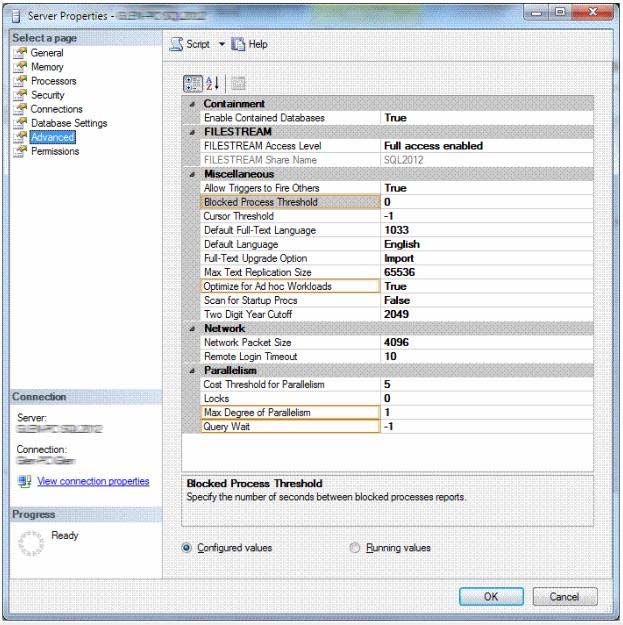Collapse the Parallelism category
This screenshot has width=623, height=625.
[193, 371]
